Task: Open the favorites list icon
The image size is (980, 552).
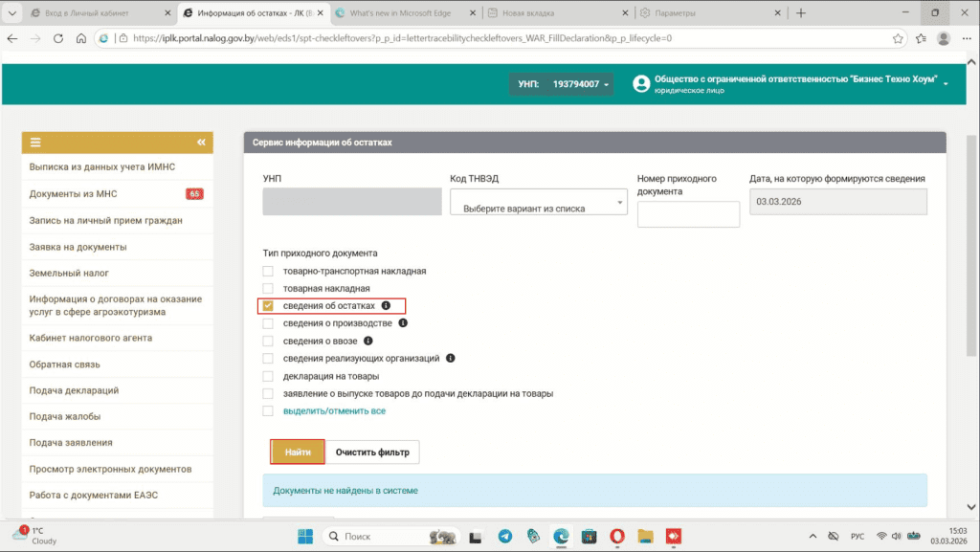Action: coord(922,38)
